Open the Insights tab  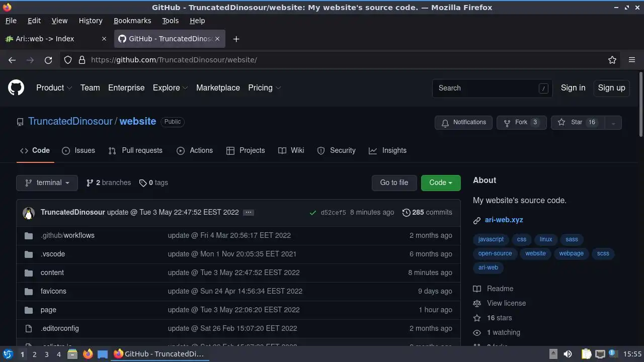tap(387, 150)
